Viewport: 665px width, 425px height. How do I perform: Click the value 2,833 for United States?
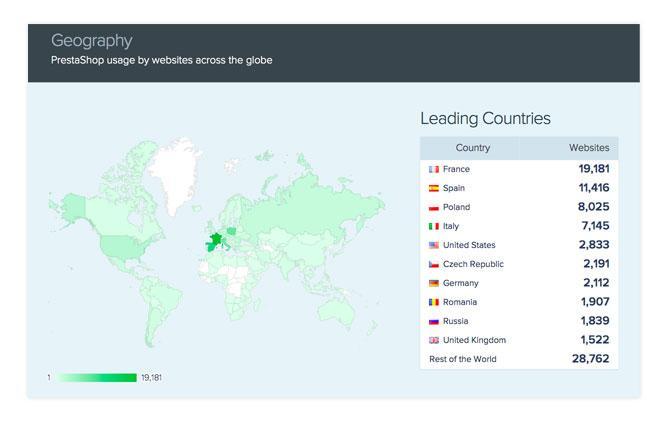pyautogui.click(x=594, y=245)
